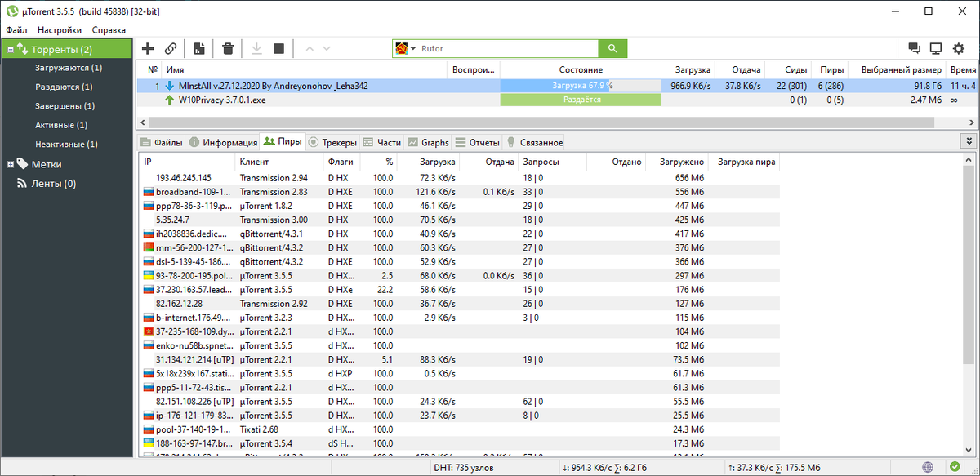Click the move-up priority arrow
This screenshot has height=476, width=980.
point(310,48)
